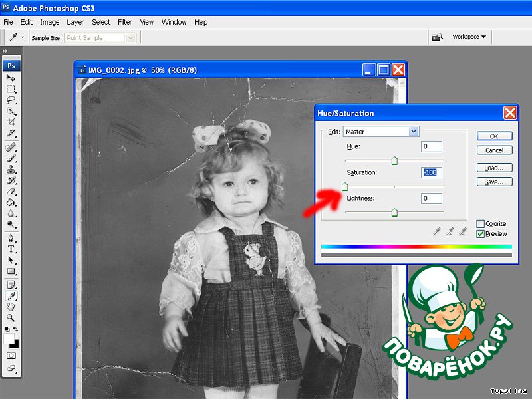Viewport: 532px width, 399px height.
Task: Click the Lightness slider handle
Action: [394, 212]
